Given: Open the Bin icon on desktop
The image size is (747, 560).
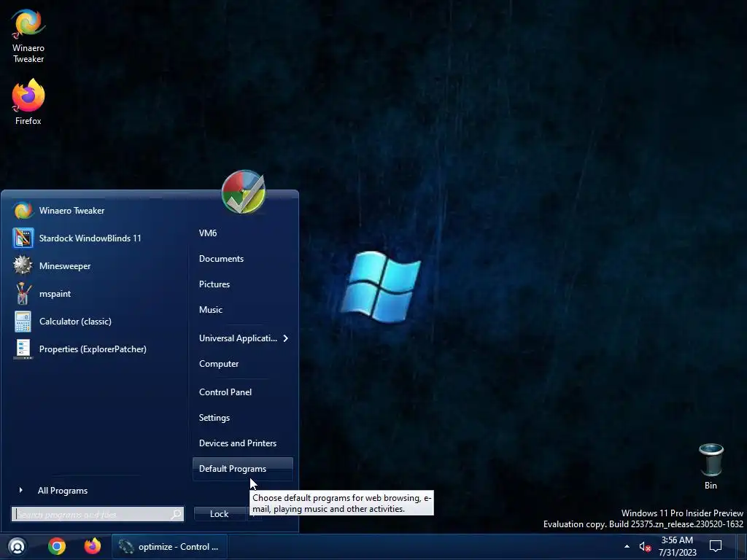Looking at the screenshot, I should [x=711, y=466].
